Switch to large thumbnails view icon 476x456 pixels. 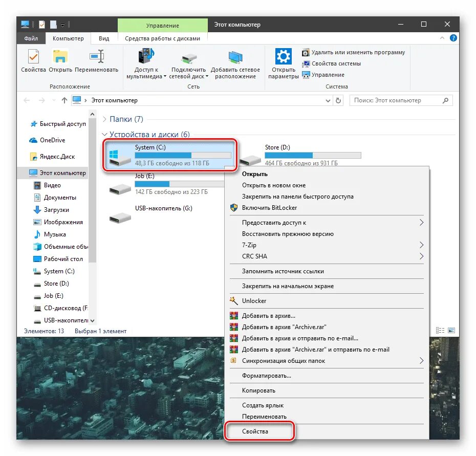point(451,331)
